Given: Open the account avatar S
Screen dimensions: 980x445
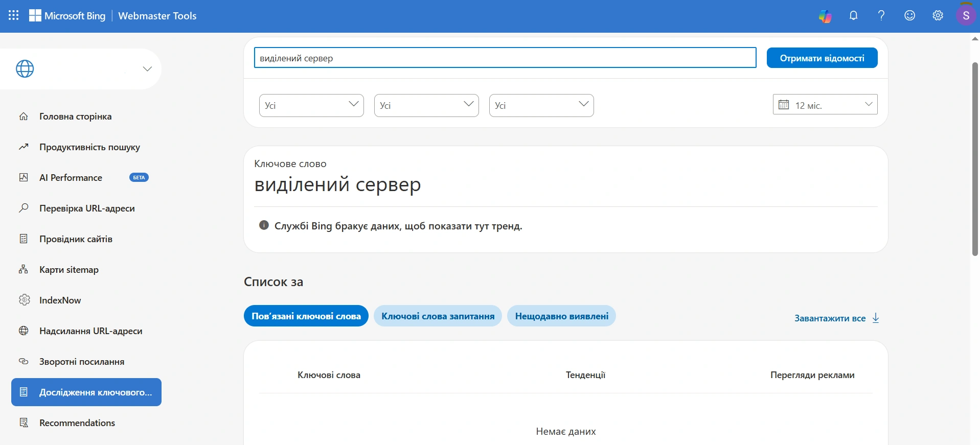Looking at the screenshot, I should (966, 16).
